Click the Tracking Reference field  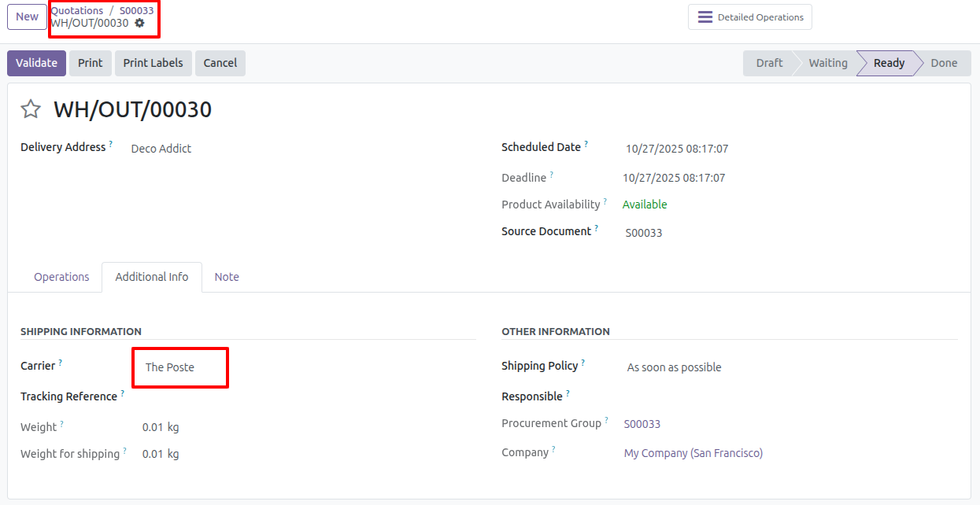click(309, 396)
